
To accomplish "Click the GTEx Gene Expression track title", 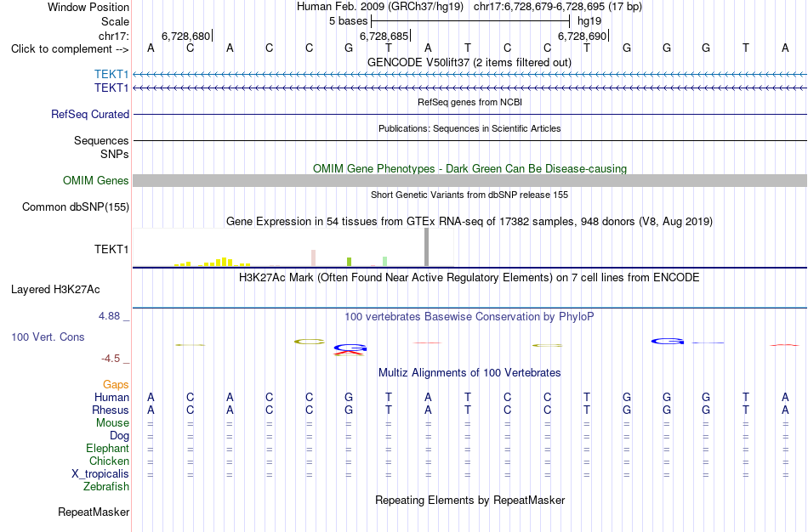I will click(x=469, y=222).
